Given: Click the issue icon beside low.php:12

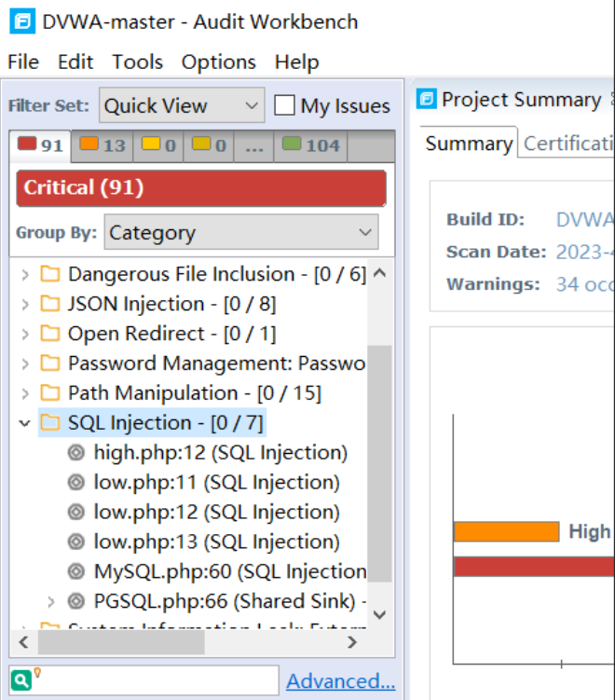Looking at the screenshot, I should (76, 512).
